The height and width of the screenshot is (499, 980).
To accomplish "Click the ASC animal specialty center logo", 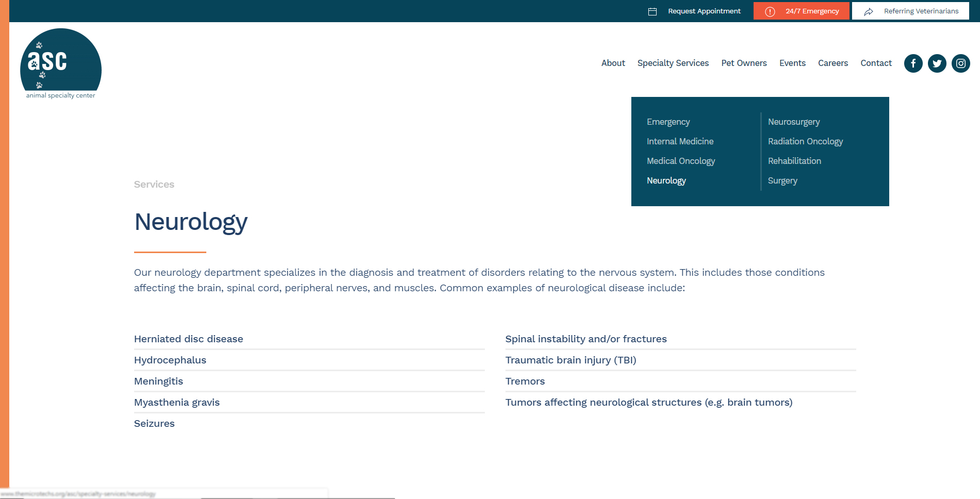I will pyautogui.click(x=61, y=63).
